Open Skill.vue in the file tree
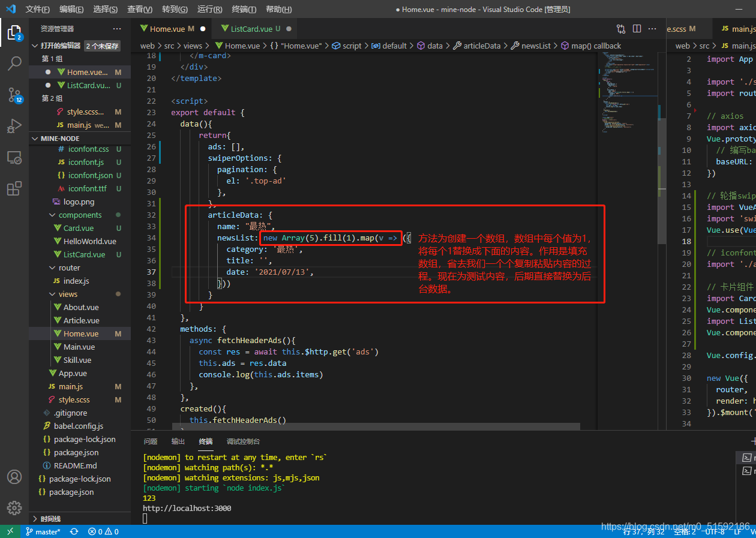This screenshot has height=538, width=756. 77,360
